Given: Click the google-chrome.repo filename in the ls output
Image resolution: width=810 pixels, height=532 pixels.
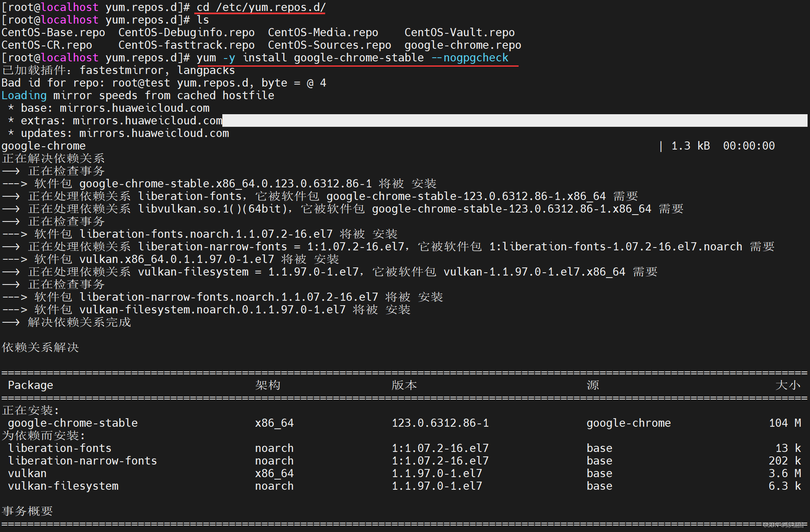Looking at the screenshot, I should point(463,45).
